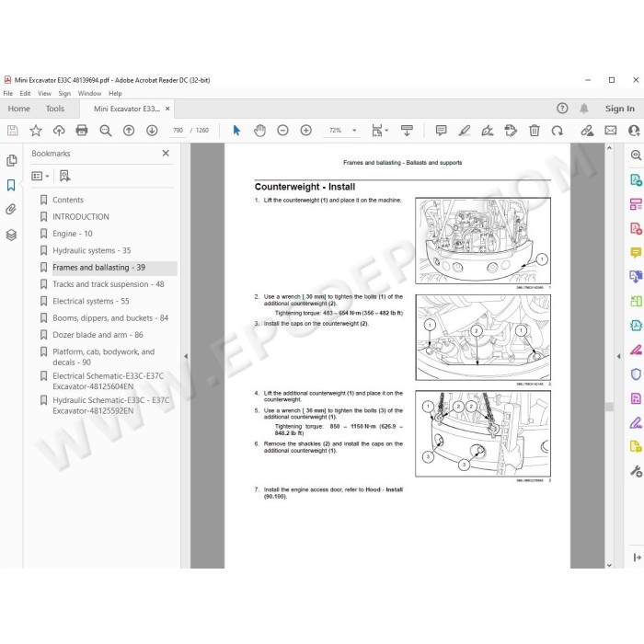This screenshot has height=644, width=644.
Task: Collapse right tools pane arrow
Action: (x=618, y=356)
